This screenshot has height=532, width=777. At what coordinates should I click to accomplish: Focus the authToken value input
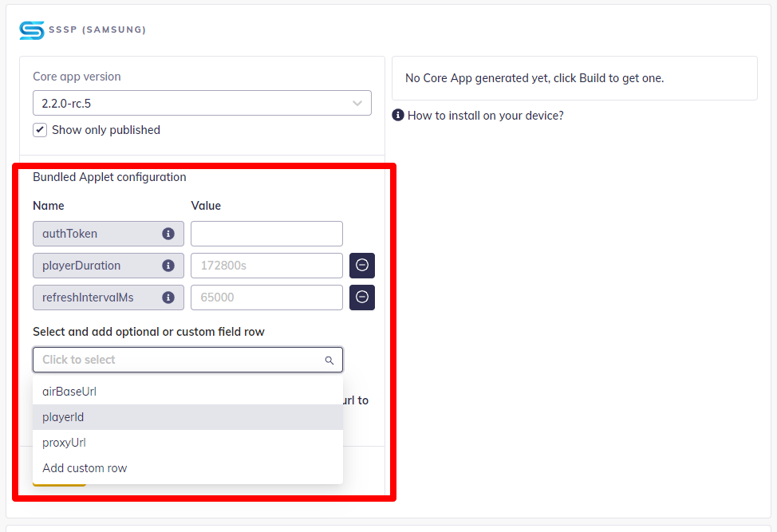point(266,234)
